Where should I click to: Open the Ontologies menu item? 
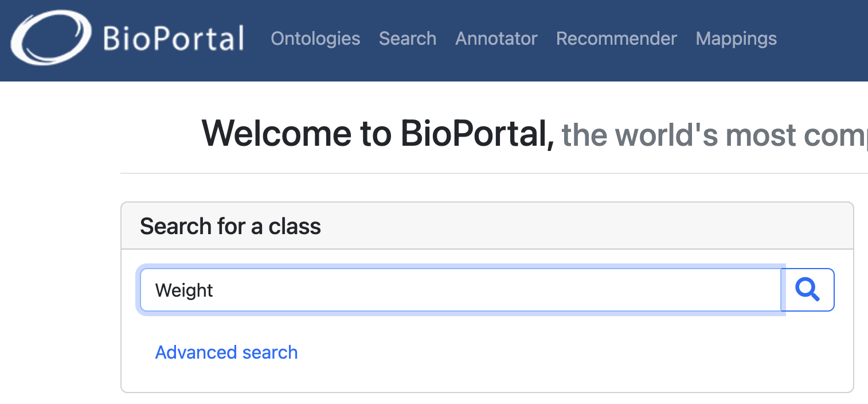click(x=315, y=38)
